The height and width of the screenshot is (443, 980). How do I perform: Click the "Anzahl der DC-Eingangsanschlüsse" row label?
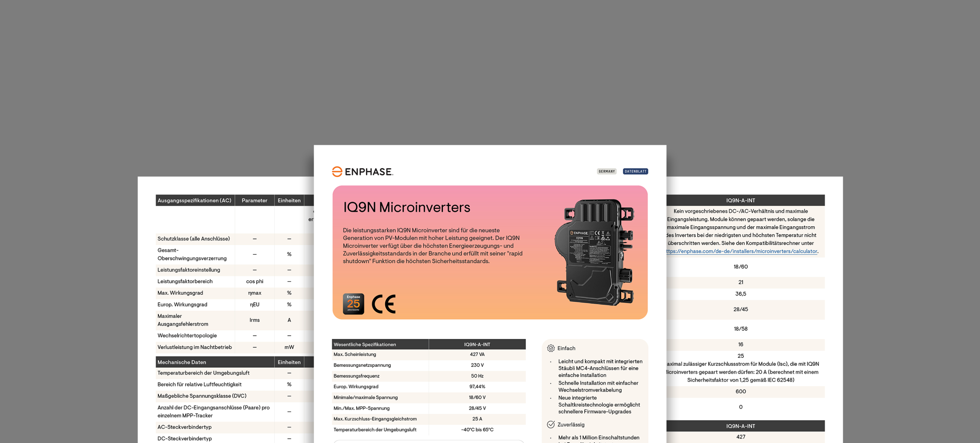click(213, 411)
